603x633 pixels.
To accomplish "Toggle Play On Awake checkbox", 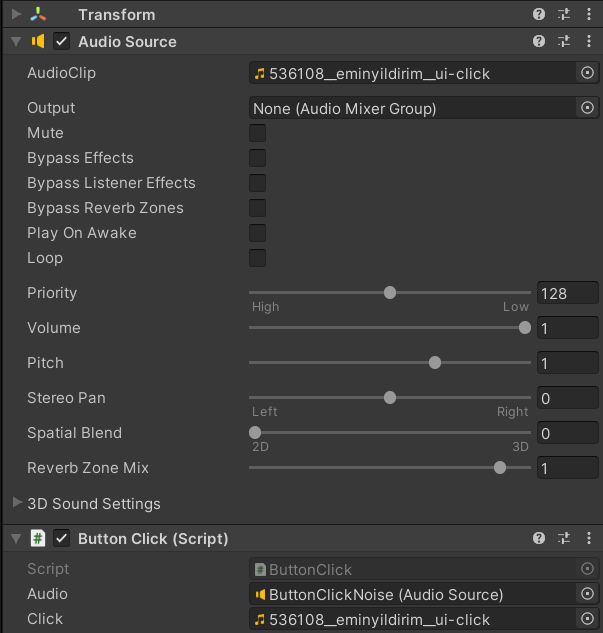I will pos(257,233).
